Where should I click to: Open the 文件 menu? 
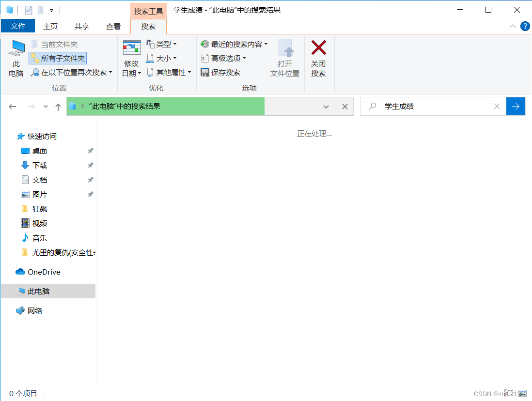click(18, 26)
